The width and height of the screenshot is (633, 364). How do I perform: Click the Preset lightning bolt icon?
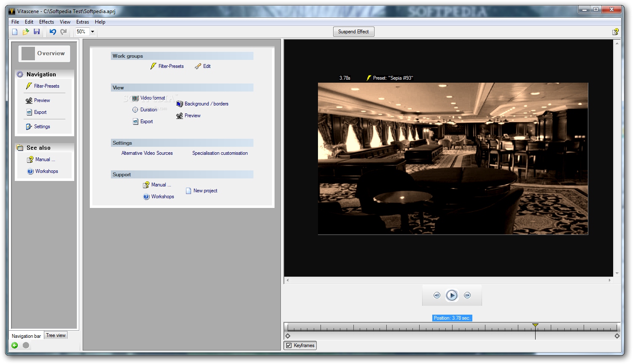point(369,78)
